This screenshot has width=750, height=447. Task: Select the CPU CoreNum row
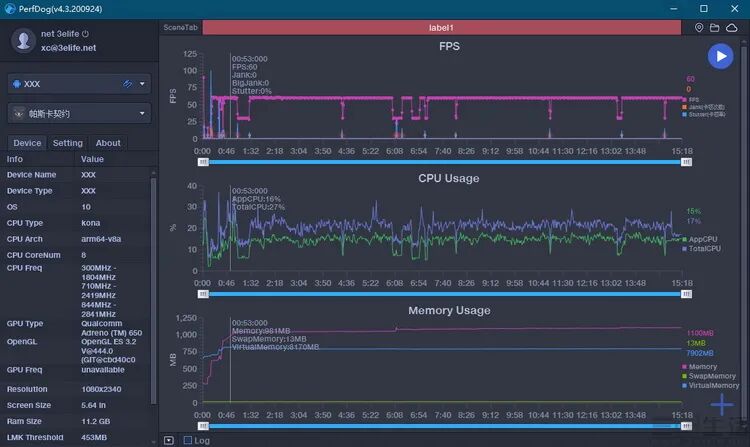click(77, 255)
